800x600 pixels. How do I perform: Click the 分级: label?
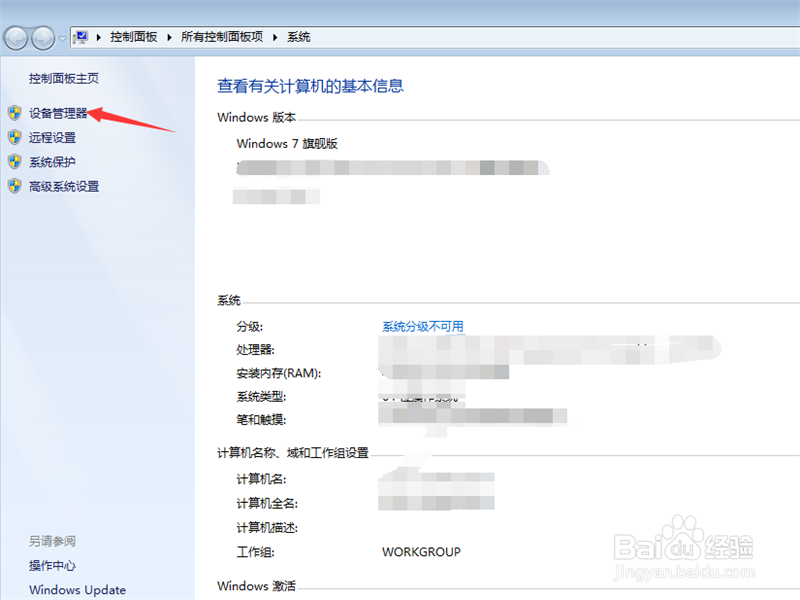[249, 327]
